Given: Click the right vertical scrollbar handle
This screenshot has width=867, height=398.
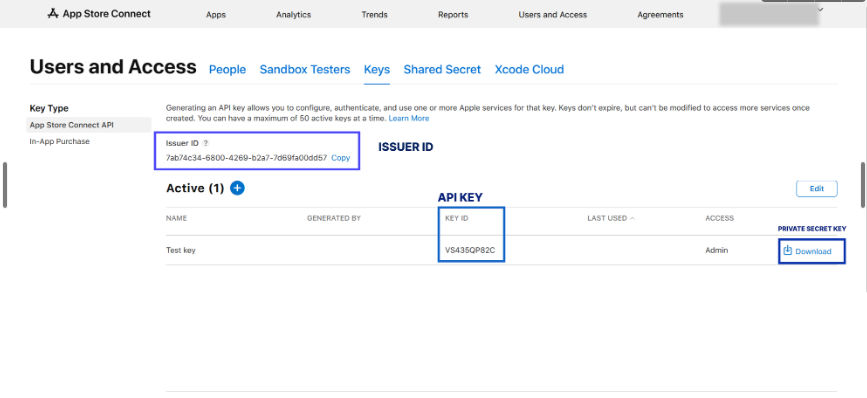Looking at the screenshot, I should click(863, 185).
